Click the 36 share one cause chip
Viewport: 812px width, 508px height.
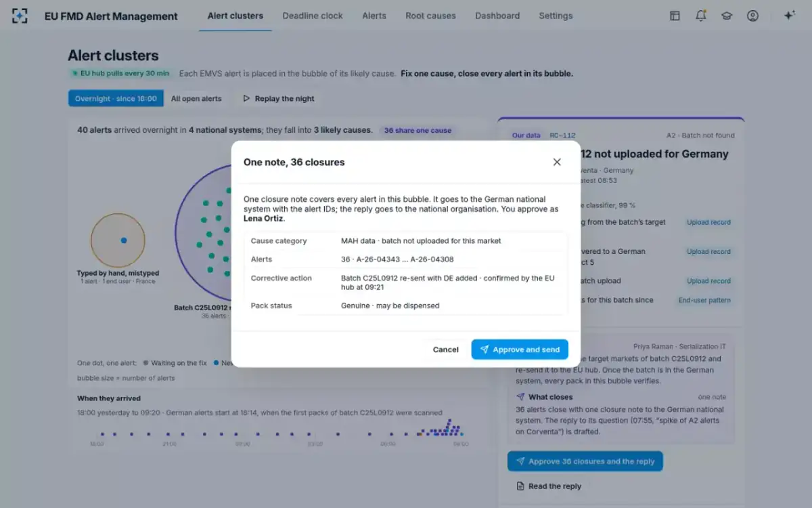click(418, 130)
